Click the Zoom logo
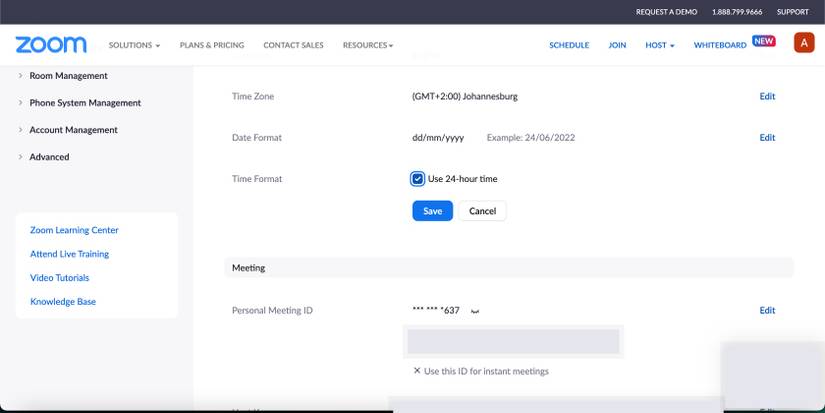The image size is (825, 413). pos(51,45)
